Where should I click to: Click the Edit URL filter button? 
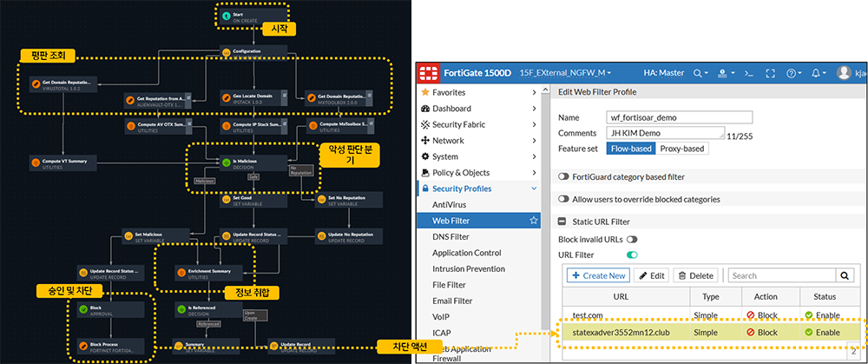[651, 275]
